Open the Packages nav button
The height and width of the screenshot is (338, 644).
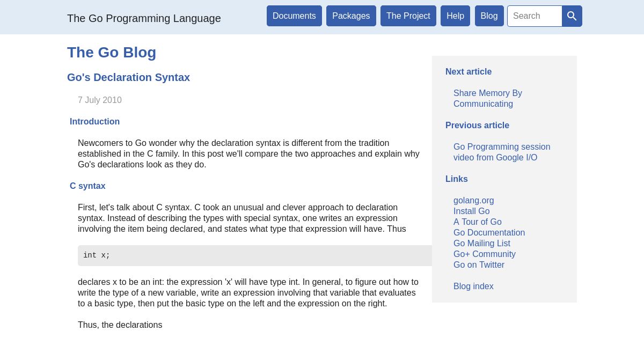click(x=351, y=16)
